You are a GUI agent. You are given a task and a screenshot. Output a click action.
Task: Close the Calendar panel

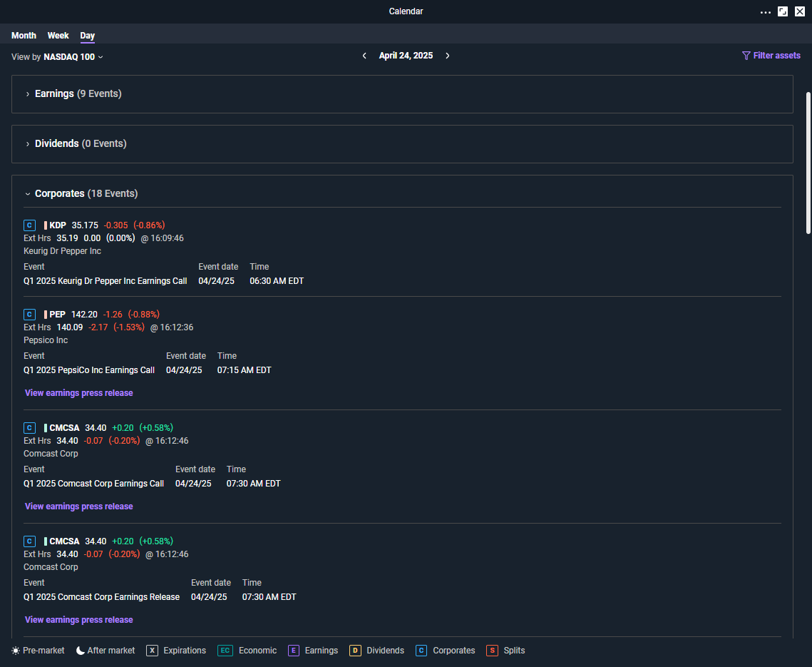[x=800, y=11]
